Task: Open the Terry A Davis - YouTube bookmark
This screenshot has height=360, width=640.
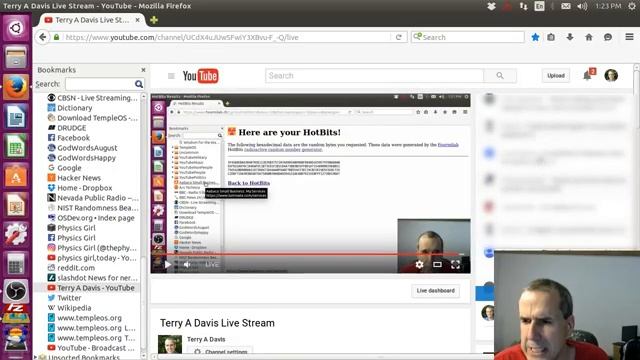Action: click(x=91, y=288)
